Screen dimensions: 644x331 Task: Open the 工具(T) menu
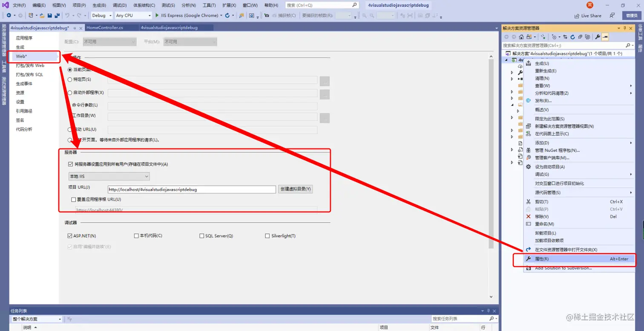tap(209, 5)
